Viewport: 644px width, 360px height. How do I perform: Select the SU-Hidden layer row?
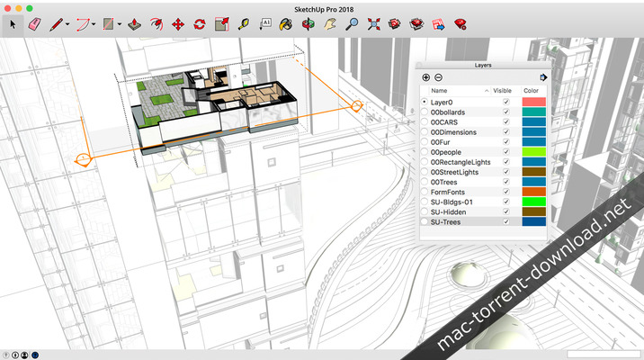459,211
